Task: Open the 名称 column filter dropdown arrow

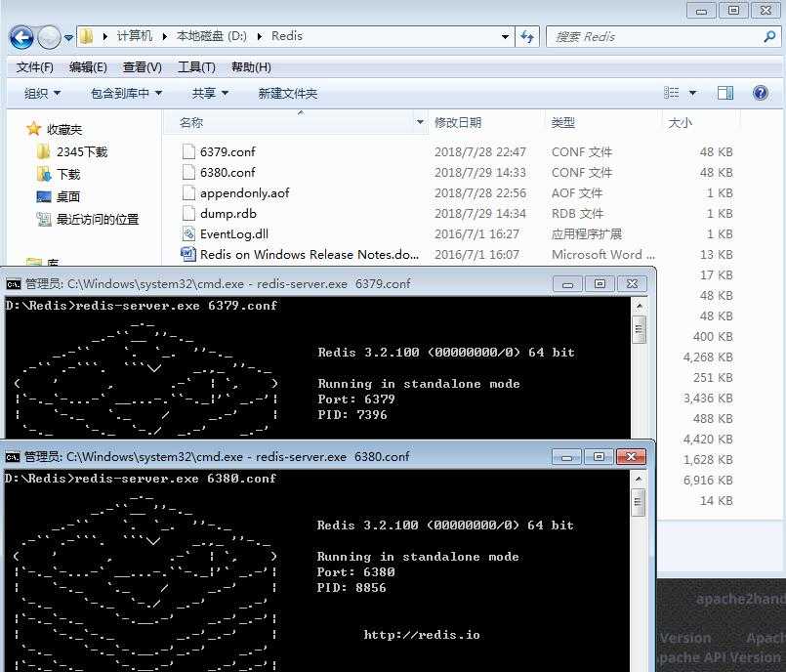Action: click(x=420, y=122)
